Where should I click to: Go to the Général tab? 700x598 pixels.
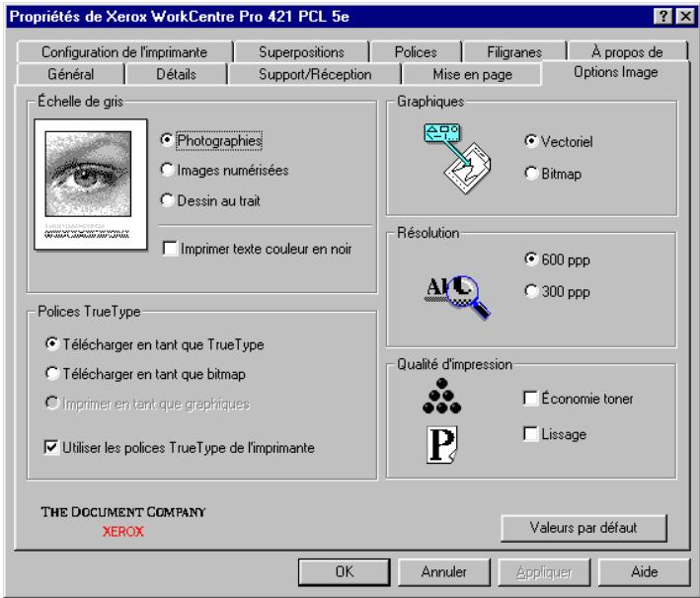coord(70,74)
